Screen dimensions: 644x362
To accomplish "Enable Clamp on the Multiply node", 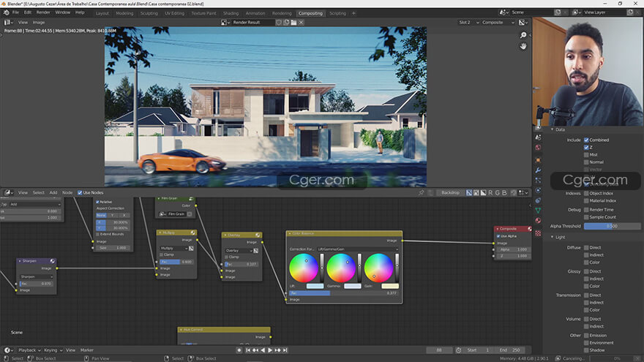I will [x=162, y=255].
